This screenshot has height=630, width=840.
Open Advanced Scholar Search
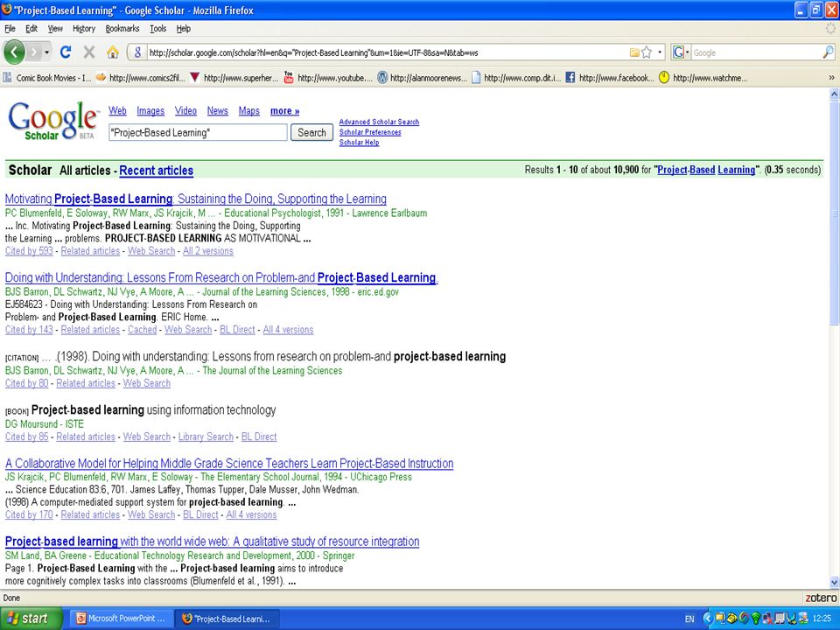(x=379, y=122)
